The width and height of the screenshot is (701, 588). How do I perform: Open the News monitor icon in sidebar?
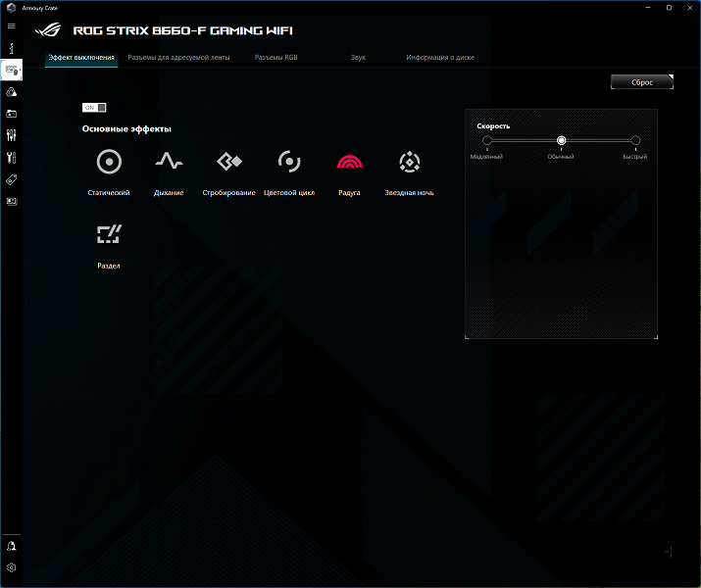coord(11,202)
